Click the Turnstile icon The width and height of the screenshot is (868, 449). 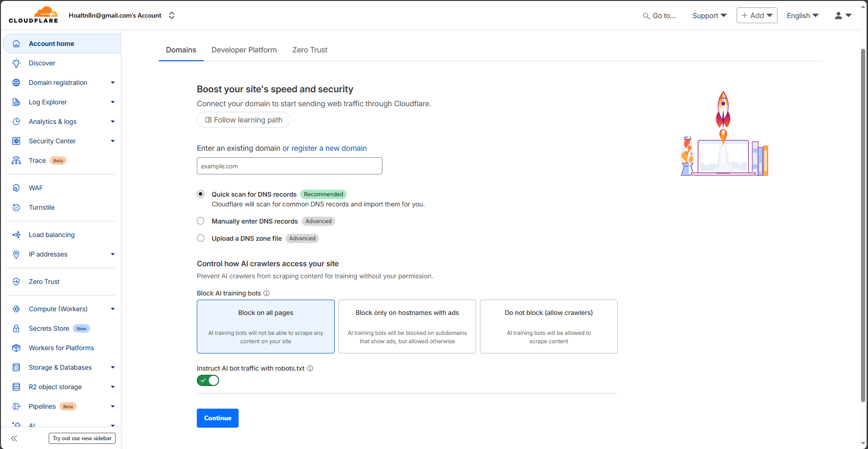[x=16, y=207]
